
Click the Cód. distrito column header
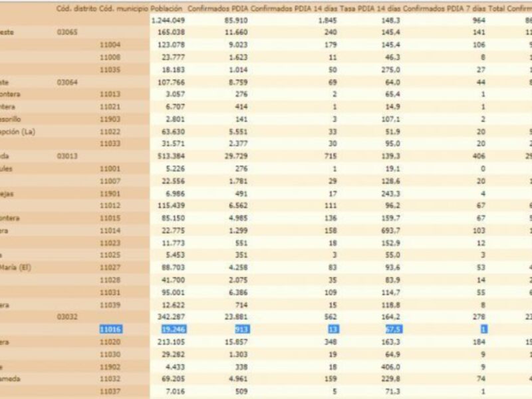click(x=76, y=8)
